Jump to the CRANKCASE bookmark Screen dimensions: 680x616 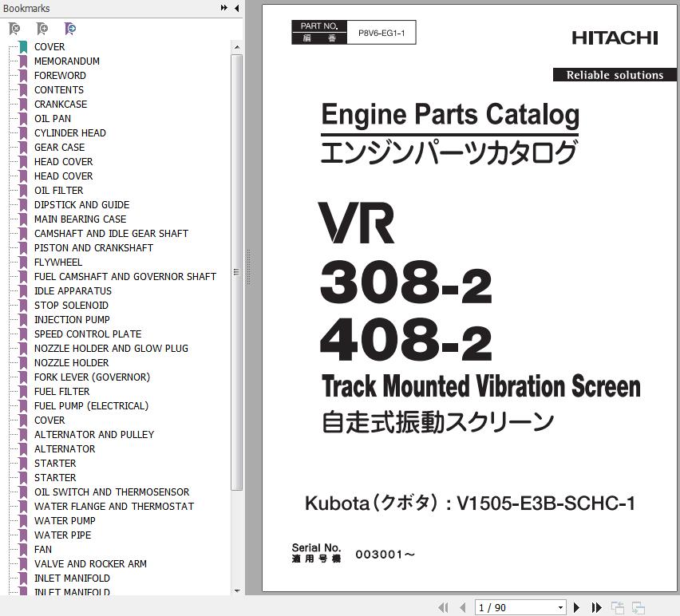(x=61, y=104)
